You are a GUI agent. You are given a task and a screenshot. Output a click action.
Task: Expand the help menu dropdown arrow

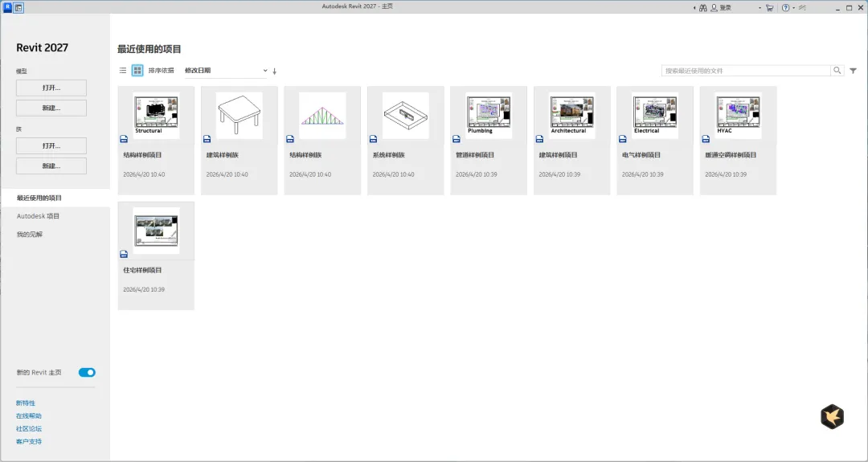coord(793,8)
